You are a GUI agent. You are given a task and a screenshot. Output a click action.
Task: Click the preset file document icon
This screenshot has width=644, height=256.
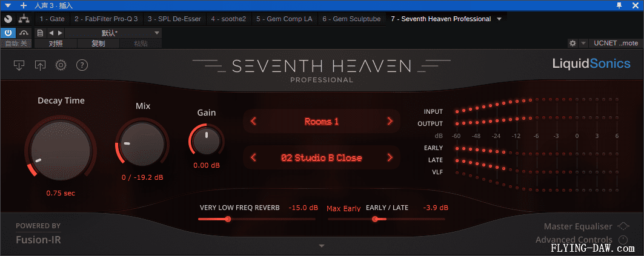tap(40, 33)
